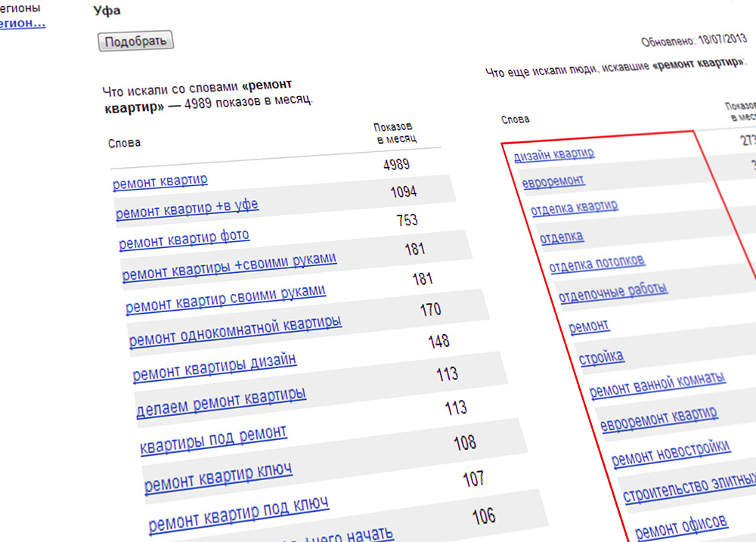Open the 'евроремонт квартир' link
The width and height of the screenshot is (756, 542).
[658, 417]
